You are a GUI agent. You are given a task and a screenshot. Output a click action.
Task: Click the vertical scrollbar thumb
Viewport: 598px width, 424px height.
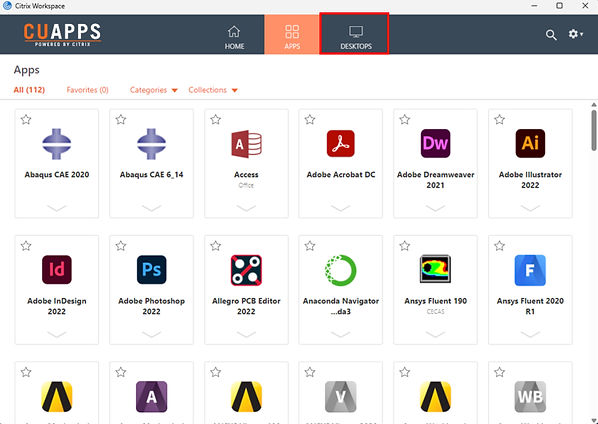594,130
